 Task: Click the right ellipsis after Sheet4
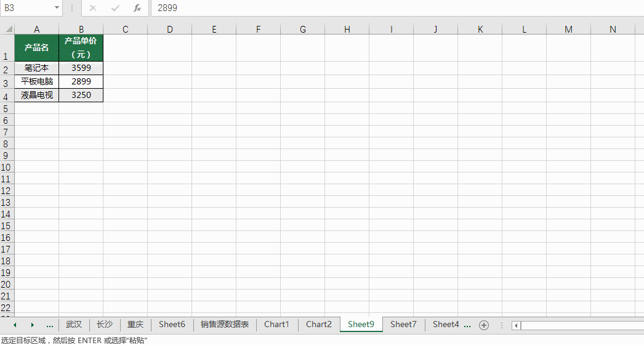tap(467, 325)
